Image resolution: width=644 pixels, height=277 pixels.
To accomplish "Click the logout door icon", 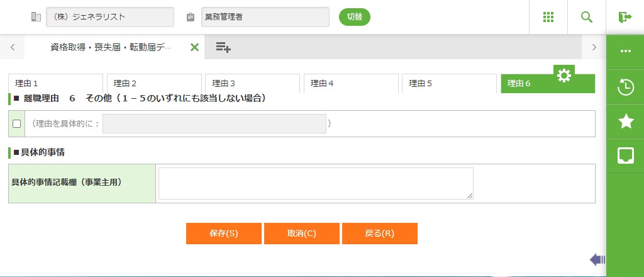I will [625, 17].
